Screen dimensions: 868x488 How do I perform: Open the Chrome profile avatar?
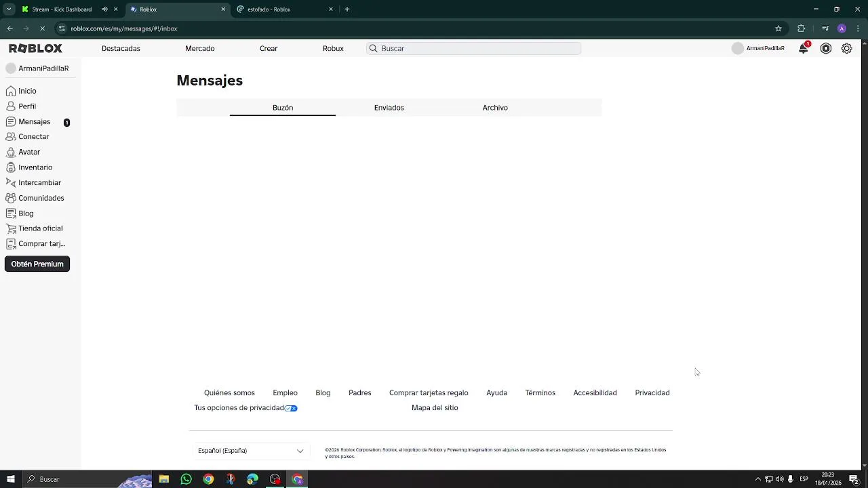click(842, 28)
